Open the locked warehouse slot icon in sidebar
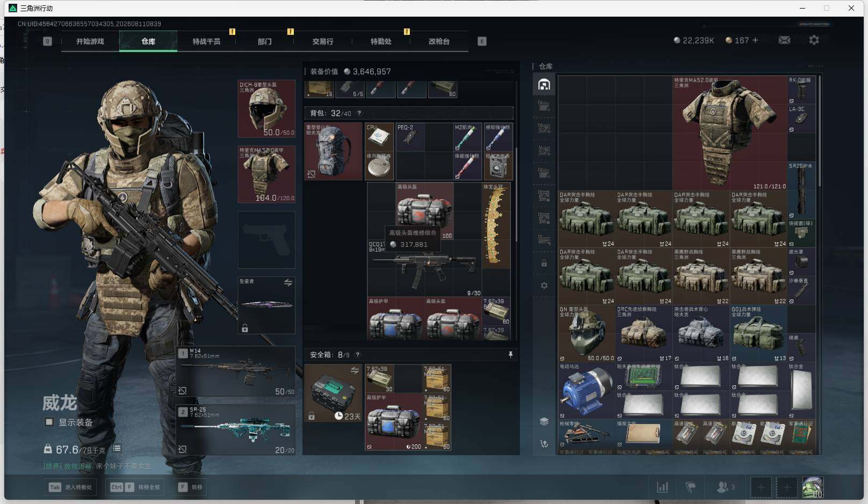 tap(544, 263)
